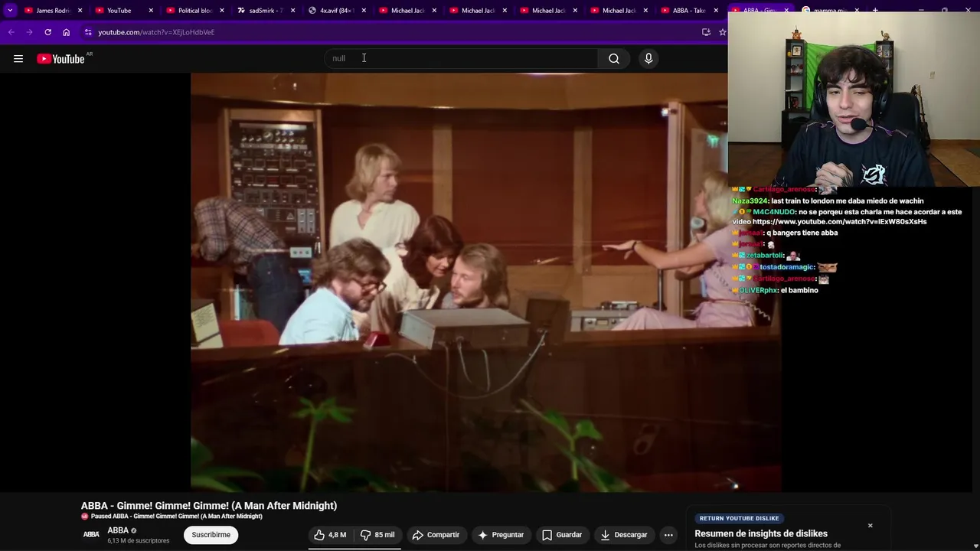Open a new browser tab

pos(875,11)
